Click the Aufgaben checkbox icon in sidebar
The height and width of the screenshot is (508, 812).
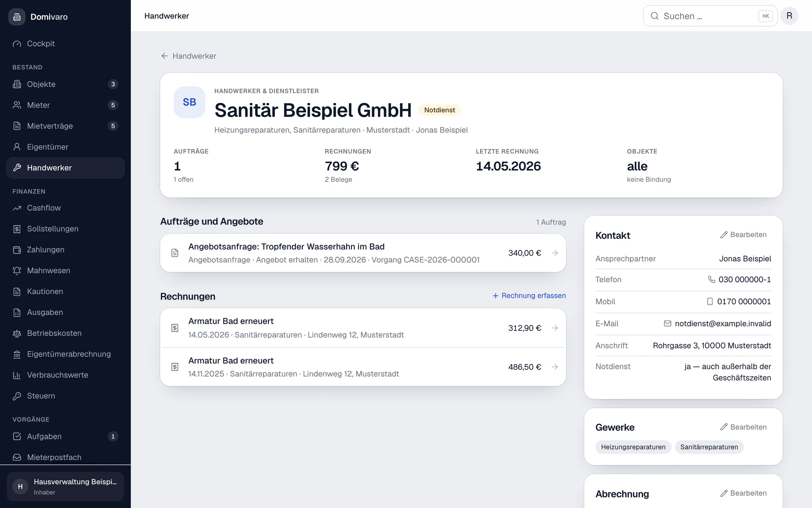(x=17, y=436)
